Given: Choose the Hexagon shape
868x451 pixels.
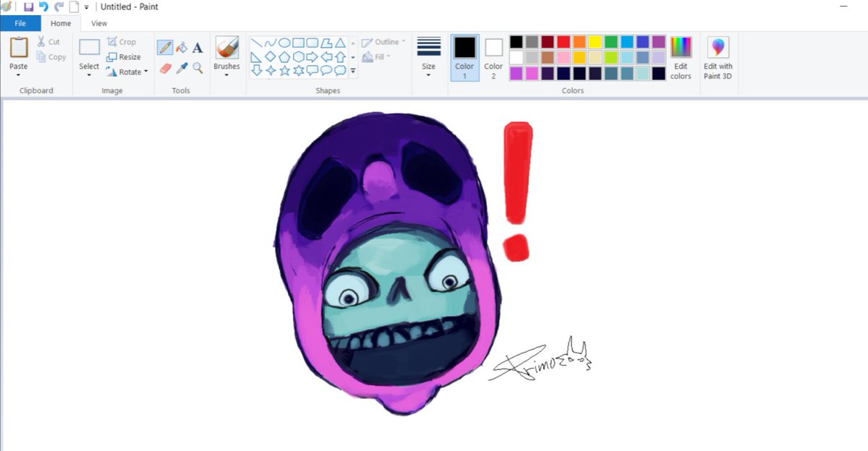Looking at the screenshot, I should pos(298,56).
